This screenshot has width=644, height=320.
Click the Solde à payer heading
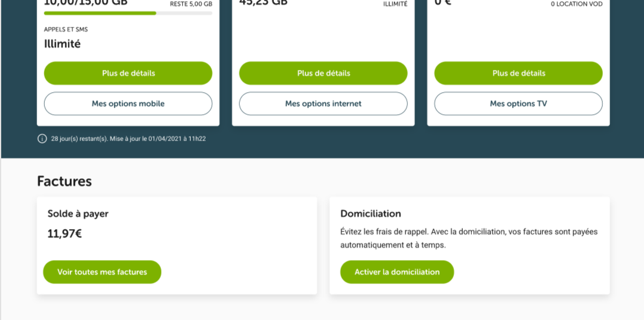(78, 214)
